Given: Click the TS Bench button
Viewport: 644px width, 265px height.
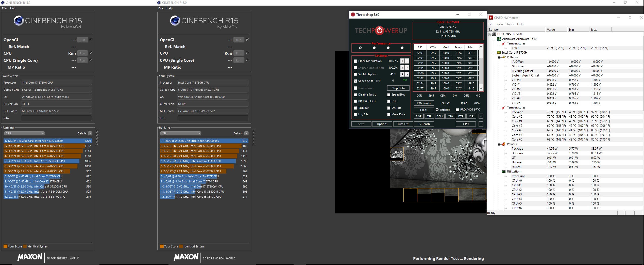Looking at the screenshot, I should tap(424, 124).
